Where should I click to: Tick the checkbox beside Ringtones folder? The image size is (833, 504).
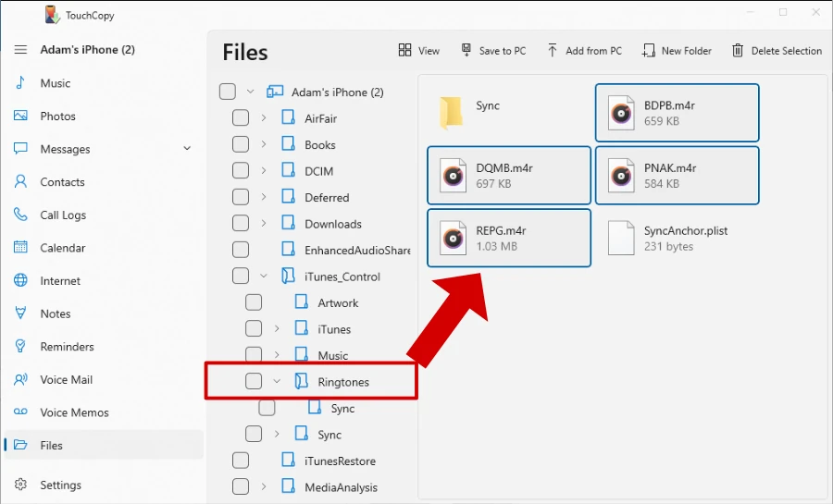coord(254,381)
